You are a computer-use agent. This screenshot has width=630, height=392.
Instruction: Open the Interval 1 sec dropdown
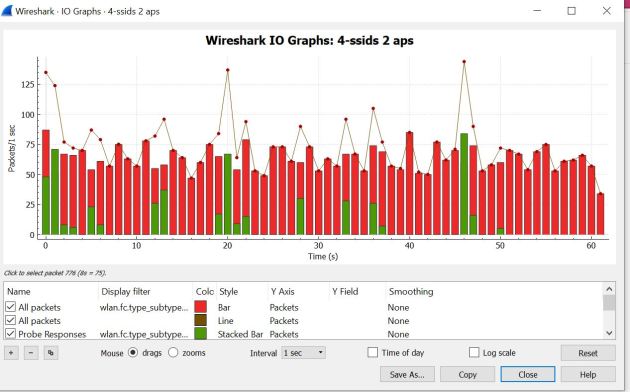coord(303,353)
